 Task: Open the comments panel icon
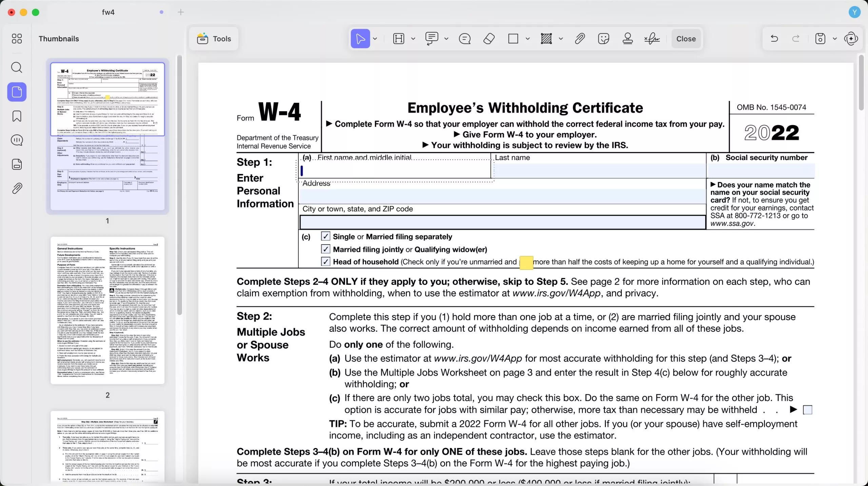point(17,140)
